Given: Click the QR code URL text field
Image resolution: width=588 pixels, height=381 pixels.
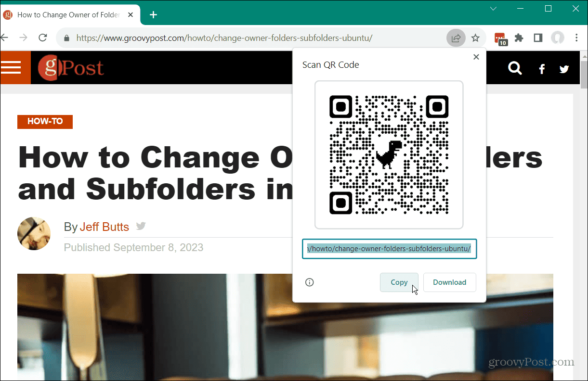Looking at the screenshot, I should coord(389,249).
